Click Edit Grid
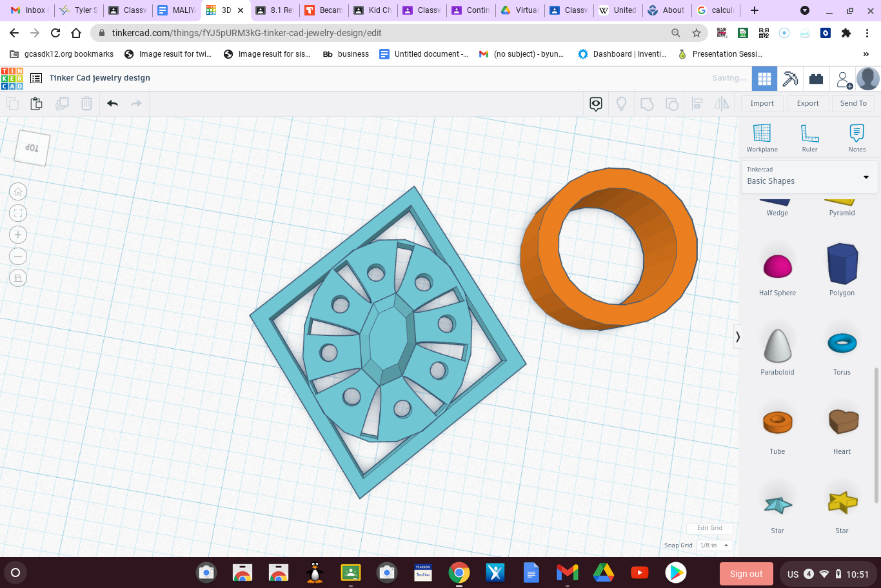This screenshot has width=881, height=588. click(709, 527)
